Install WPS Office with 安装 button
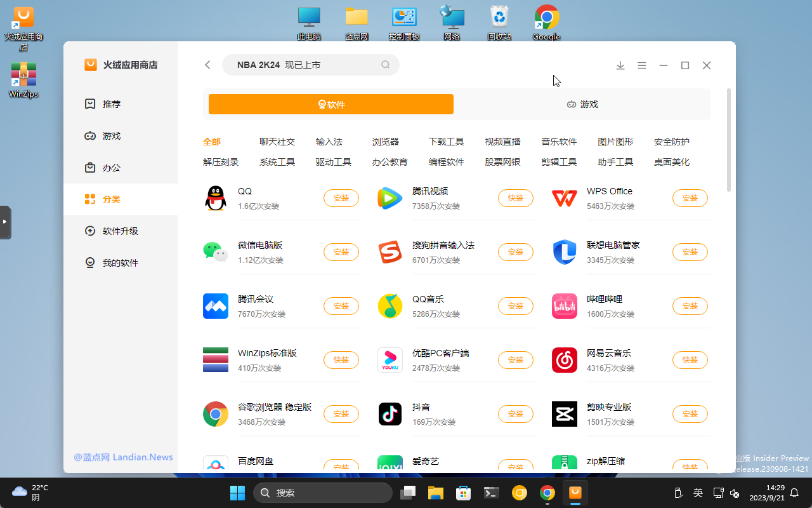 pos(690,198)
